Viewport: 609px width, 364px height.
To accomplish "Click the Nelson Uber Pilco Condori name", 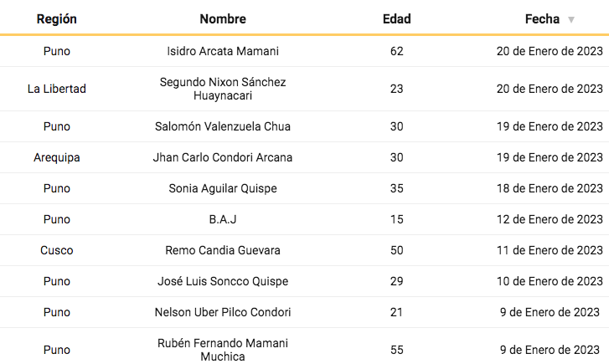I will click(223, 312).
